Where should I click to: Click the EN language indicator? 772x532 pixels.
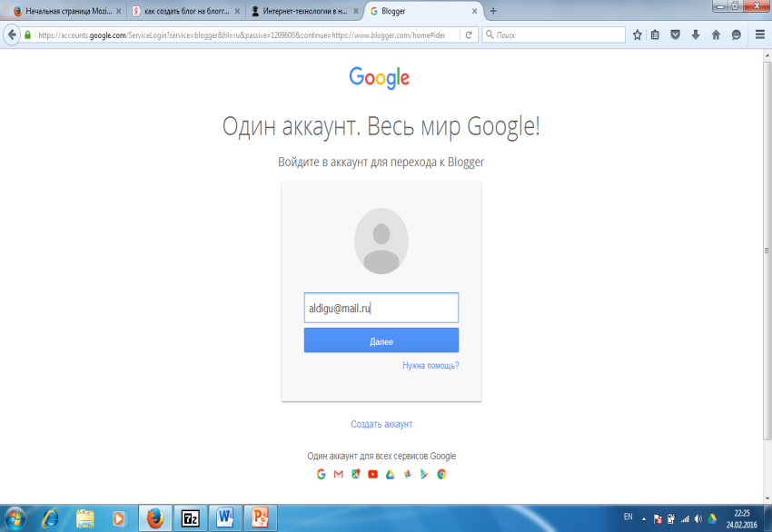[x=628, y=517]
